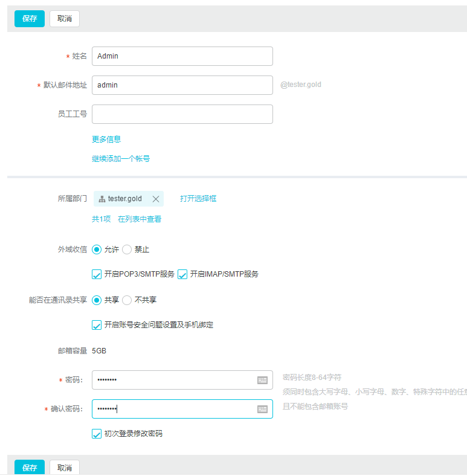Click the 员工工号 input field
467x476 pixels.
coord(182,114)
